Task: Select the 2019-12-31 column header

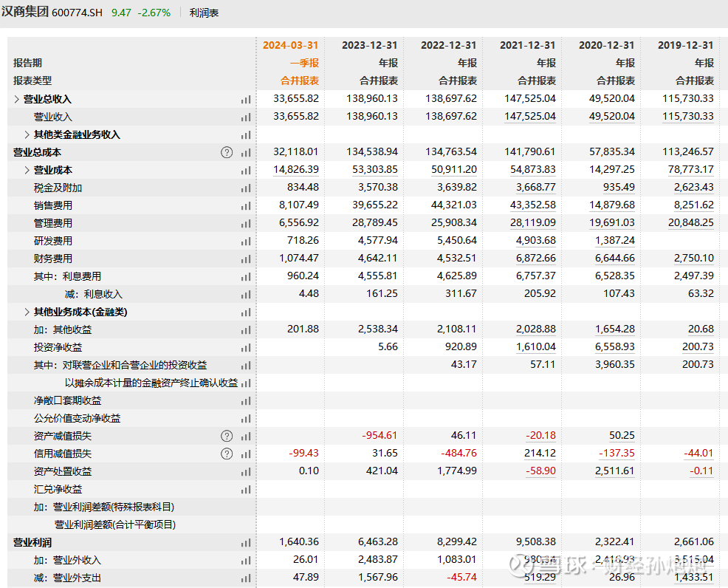Action: coord(685,45)
